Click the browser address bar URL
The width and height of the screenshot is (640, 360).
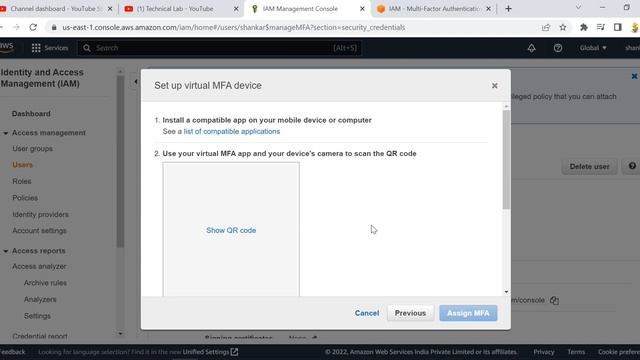(x=233, y=27)
